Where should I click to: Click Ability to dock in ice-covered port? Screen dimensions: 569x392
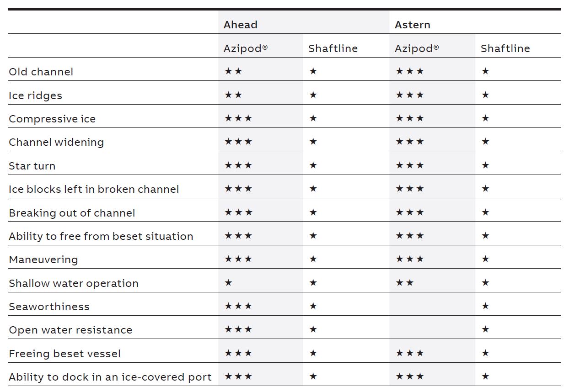click(x=110, y=377)
